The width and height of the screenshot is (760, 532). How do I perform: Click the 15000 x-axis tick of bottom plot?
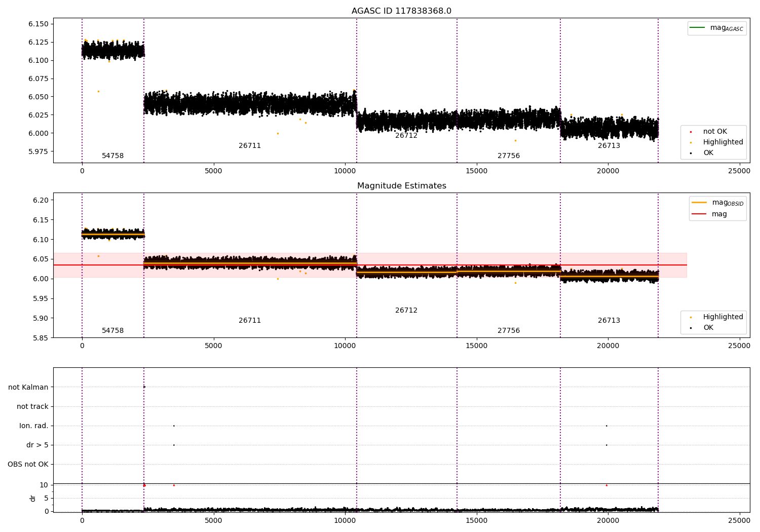pyautogui.click(x=476, y=520)
